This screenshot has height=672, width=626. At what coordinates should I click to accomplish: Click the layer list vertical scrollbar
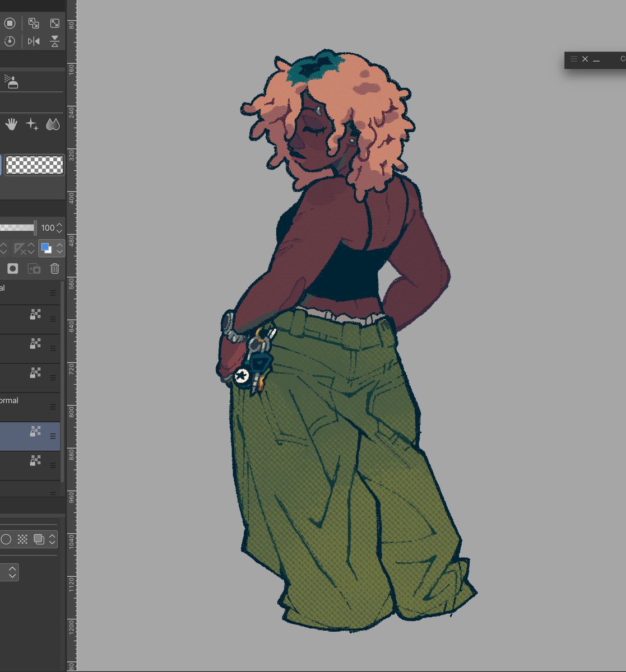click(62, 381)
